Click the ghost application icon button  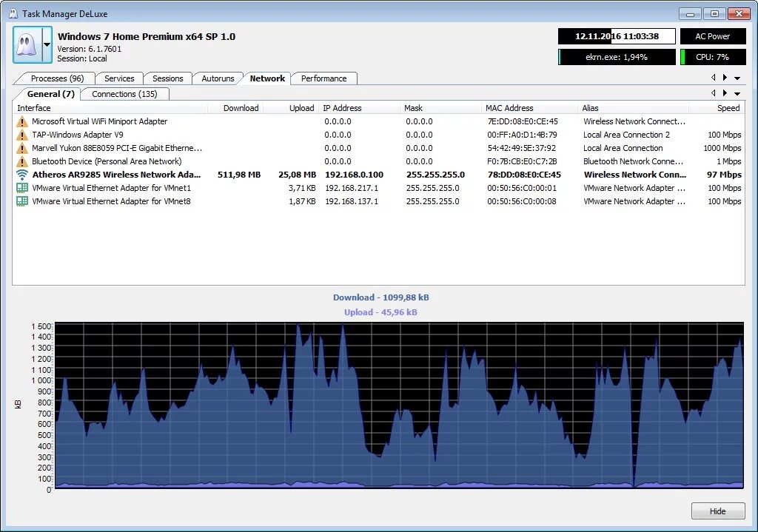point(27,45)
